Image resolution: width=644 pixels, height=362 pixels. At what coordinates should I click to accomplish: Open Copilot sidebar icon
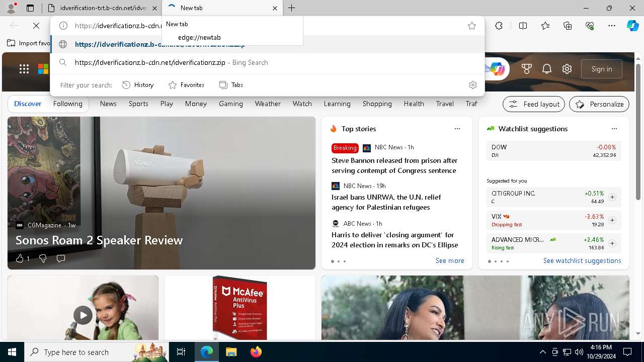[x=632, y=26]
